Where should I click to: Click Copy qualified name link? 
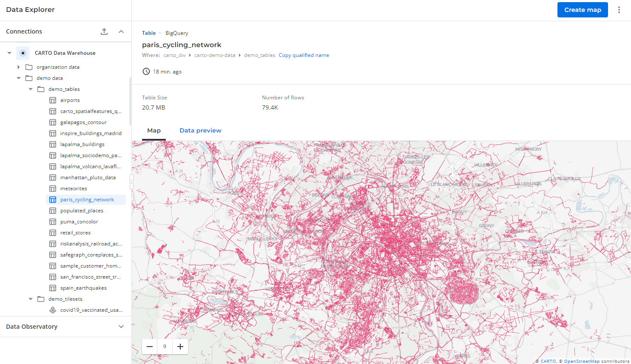point(304,55)
